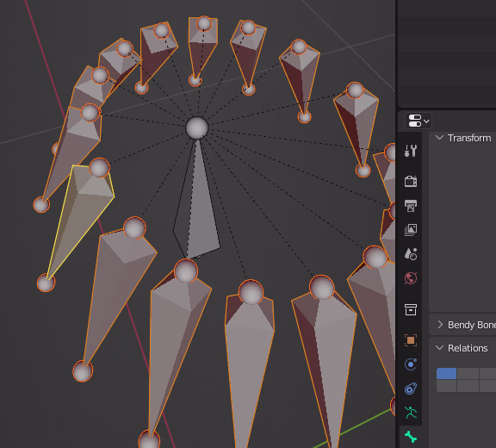Open the Tool properties tab

(x=411, y=151)
